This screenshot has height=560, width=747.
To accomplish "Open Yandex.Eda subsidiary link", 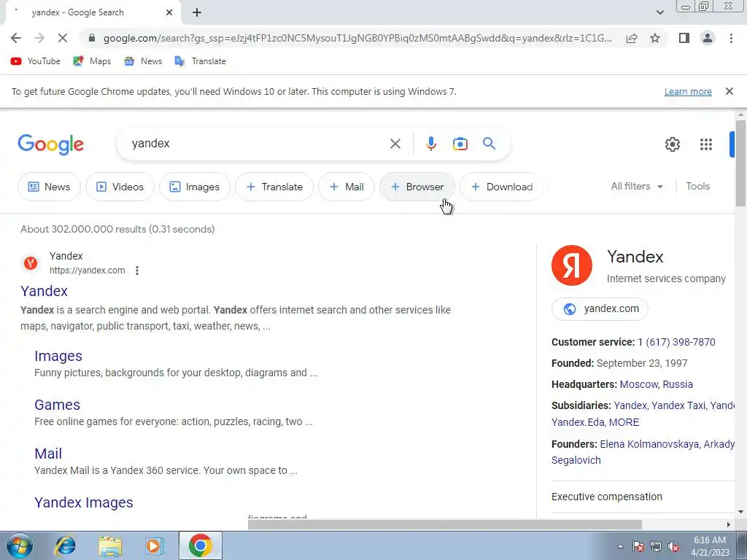I will pos(578,422).
